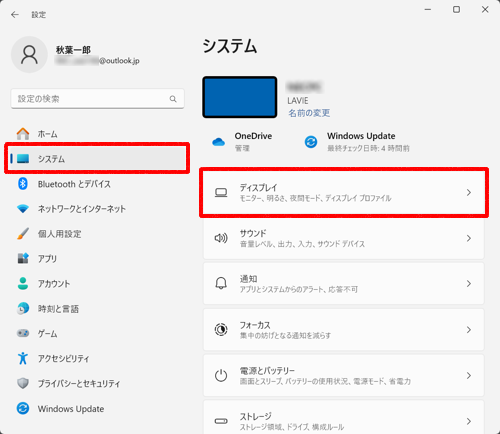Expand ストレージ using its chevron
This screenshot has width=500, height=434.
coord(469,421)
